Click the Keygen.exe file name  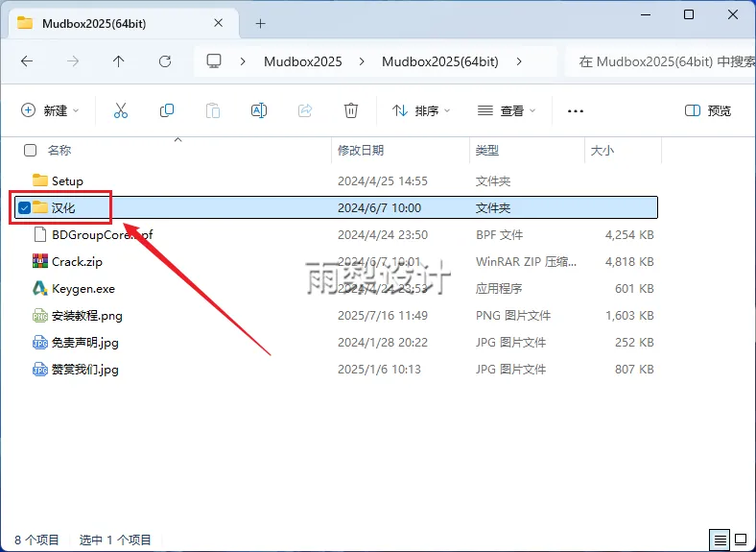point(83,289)
